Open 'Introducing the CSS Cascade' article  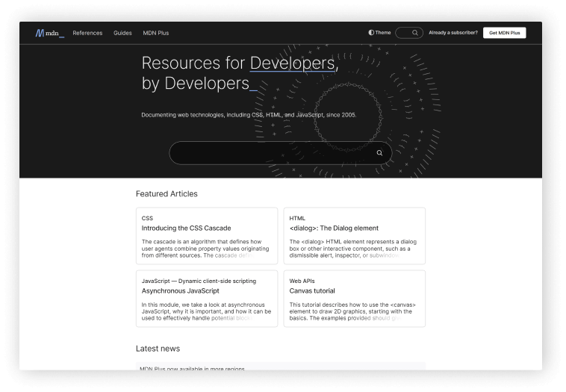click(x=186, y=228)
